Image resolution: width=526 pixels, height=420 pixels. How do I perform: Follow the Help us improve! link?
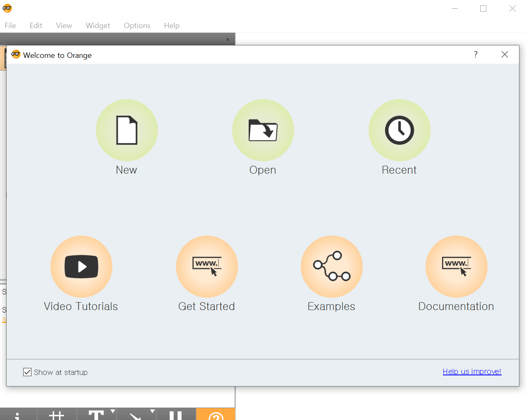click(x=472, y=372)
